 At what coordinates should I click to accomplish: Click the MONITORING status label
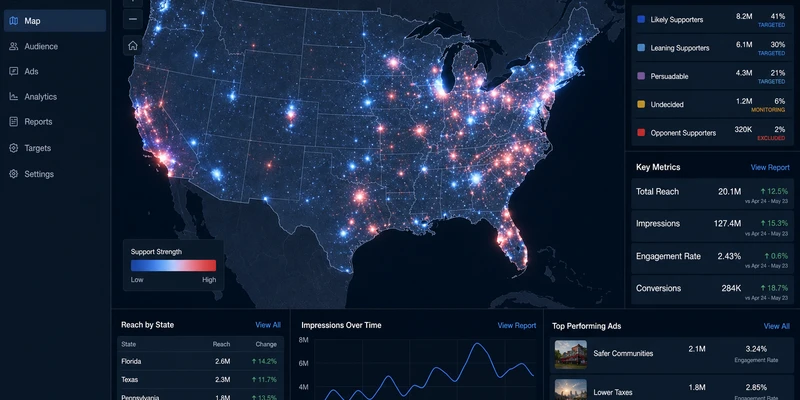tap(768, 110)
